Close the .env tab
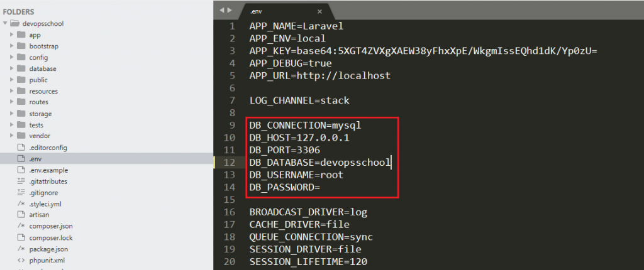 [319, 11]
